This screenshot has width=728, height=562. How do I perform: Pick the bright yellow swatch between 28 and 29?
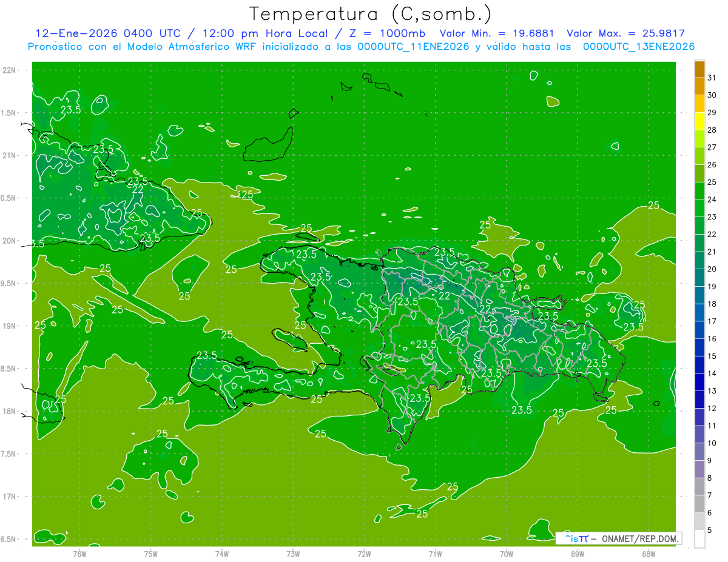(x=699, y=121)
